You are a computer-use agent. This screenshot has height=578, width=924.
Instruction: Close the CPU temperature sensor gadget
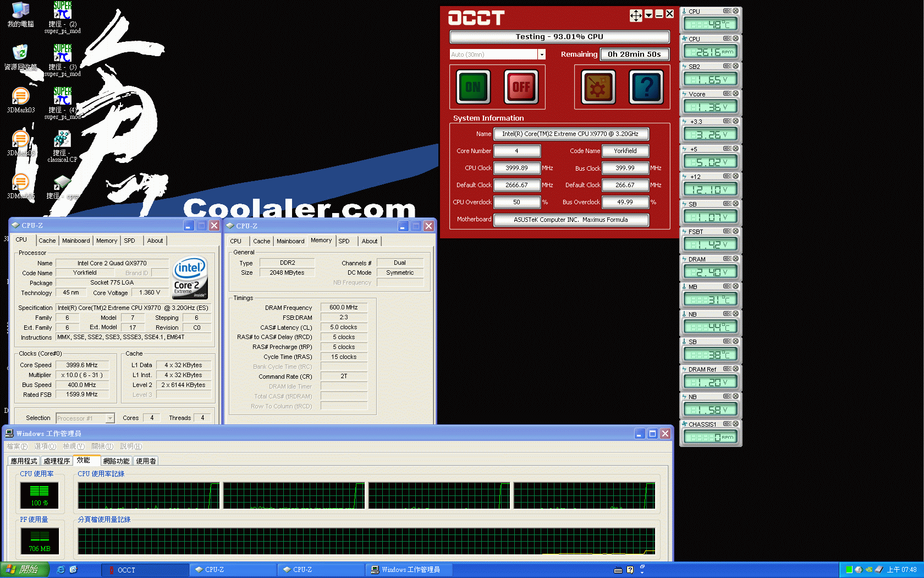click(x=735, y=11)
